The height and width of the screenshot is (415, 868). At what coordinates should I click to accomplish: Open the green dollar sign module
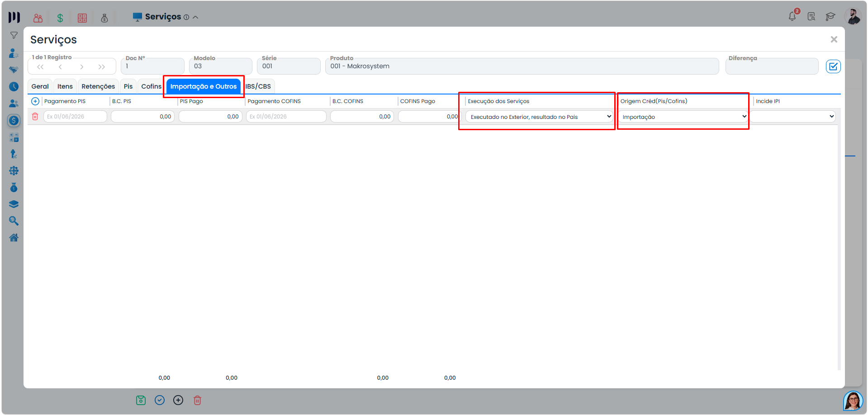click(x=60, y=18)
